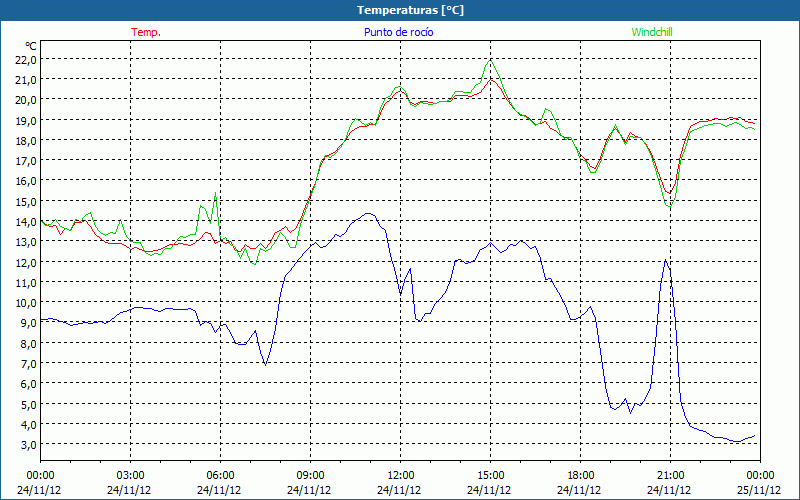Click the red temperature dip near 21:00

(669, 193)
